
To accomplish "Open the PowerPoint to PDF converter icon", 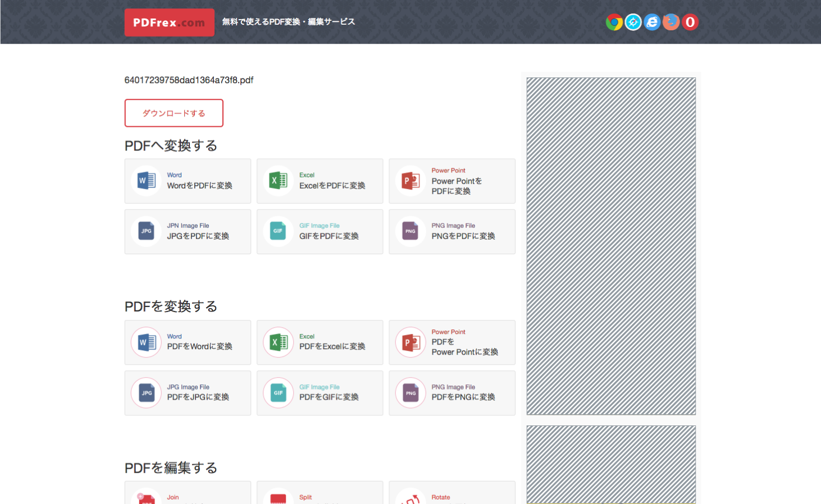I will click(410, 181).
